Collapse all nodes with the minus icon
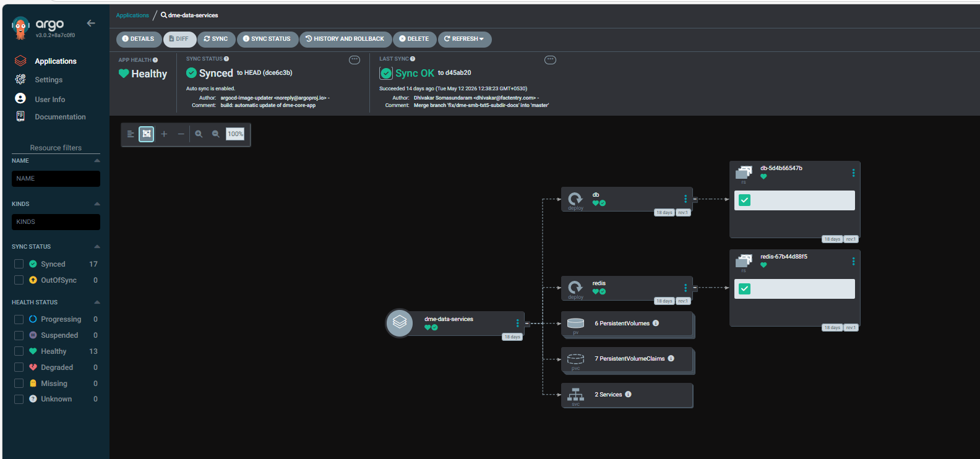Image resolution: width=980 pixels, height=459 pixels. pyautogui.click(x=181, y=134)
